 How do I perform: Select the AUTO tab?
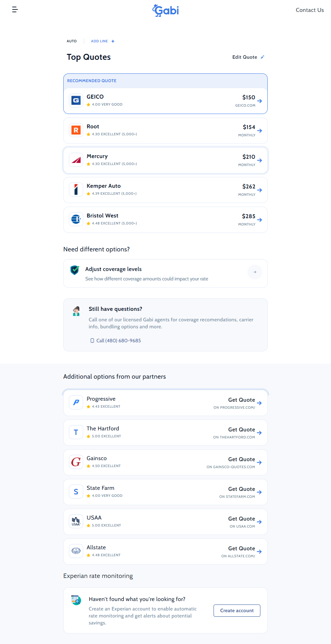72,41
